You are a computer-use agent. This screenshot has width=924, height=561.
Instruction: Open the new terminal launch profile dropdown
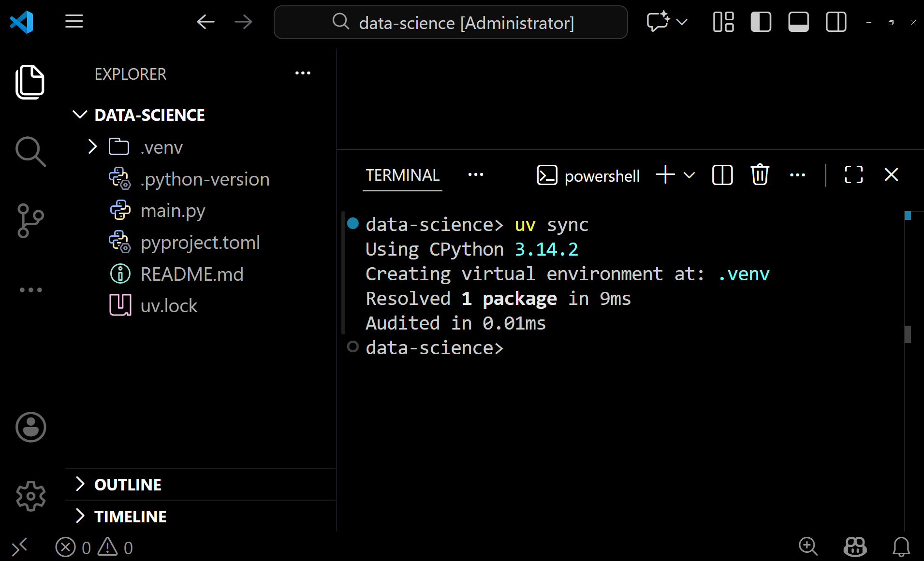tap(690, 175)
